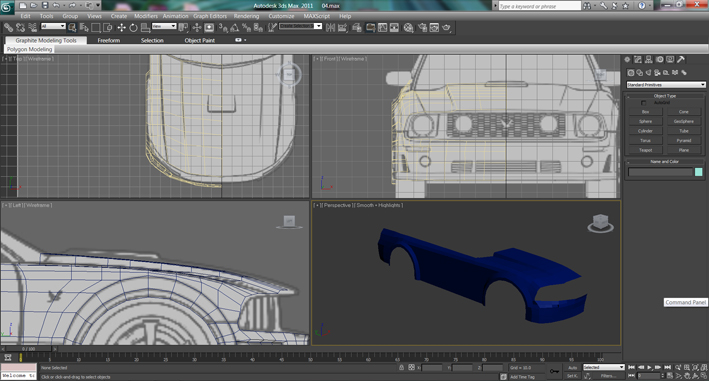Click the Unlink Selection tool
Viewport: 709px width, 381px height.
pyautogui.click(x=20, y=28)
